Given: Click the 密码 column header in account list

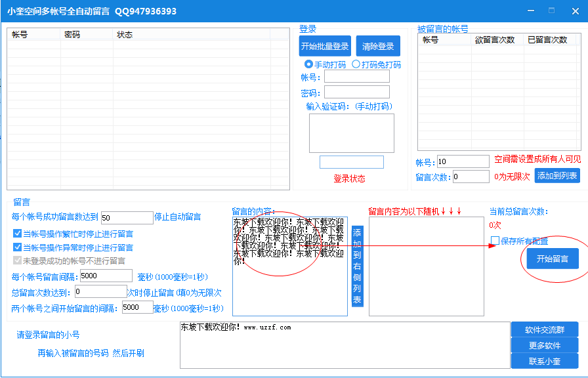Looking at the screenshot, I should 86,35.
